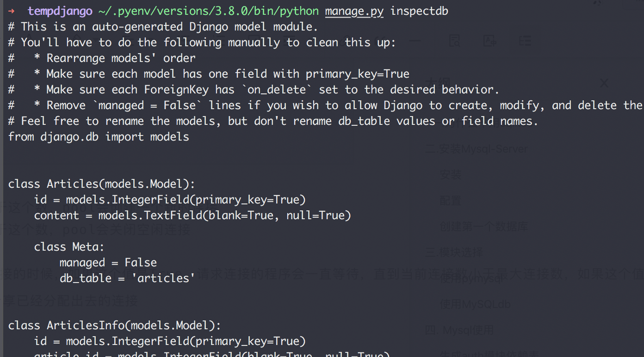Click the faint translate text toolbar icon
The height and width of the screenshot is (357, 644).
(489, 41)
